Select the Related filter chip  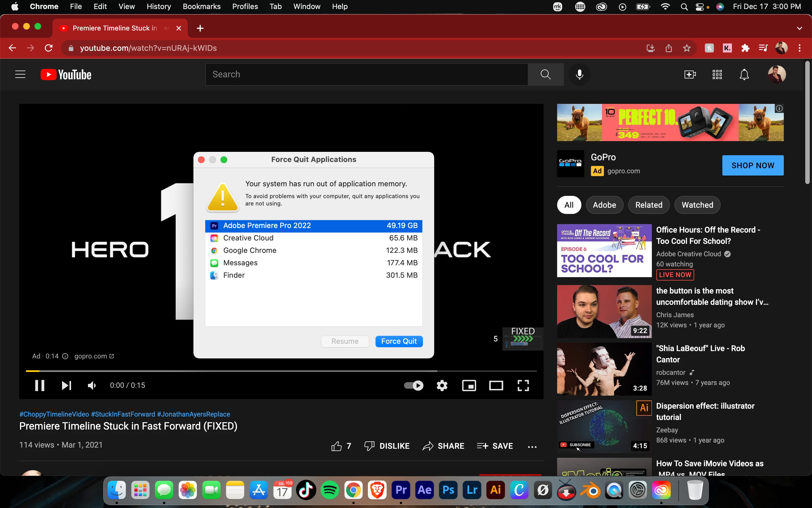649,205
